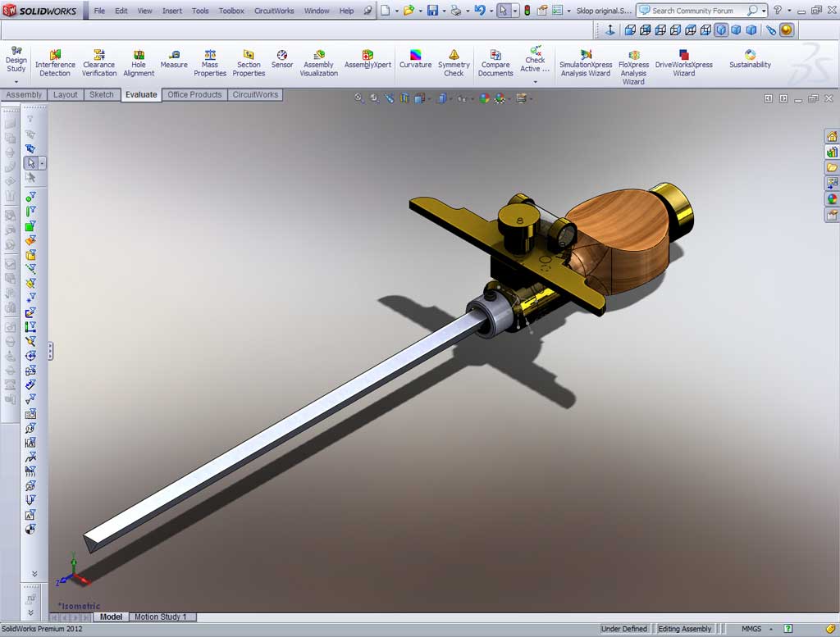Toggle Filter Faces green square filter

click(x=30, y=226)
